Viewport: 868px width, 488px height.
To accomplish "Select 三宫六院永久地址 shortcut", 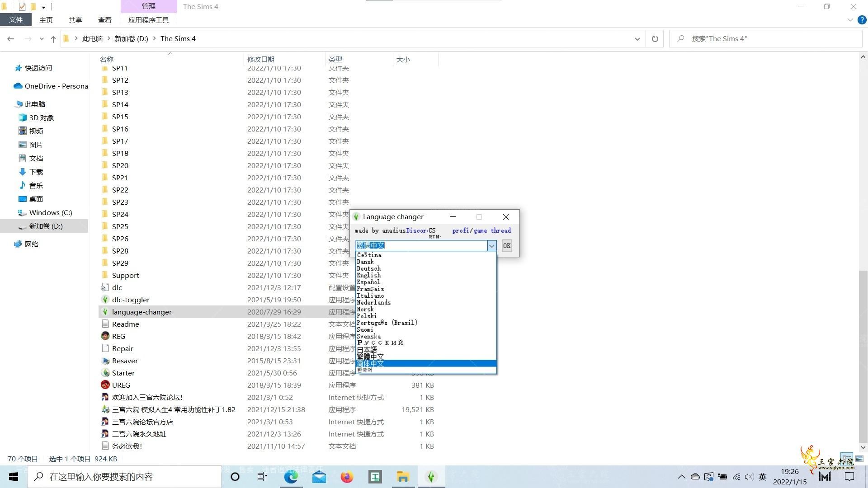I will tap(139, 434).
